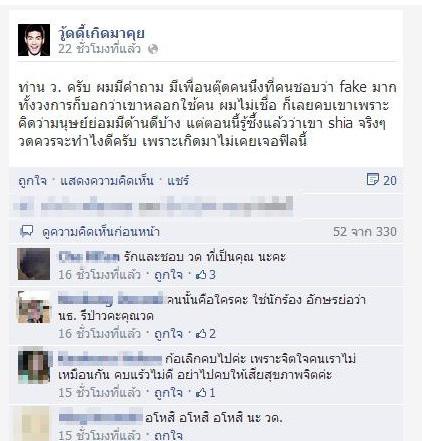Click the blurred likers names row

pos(153,206)
